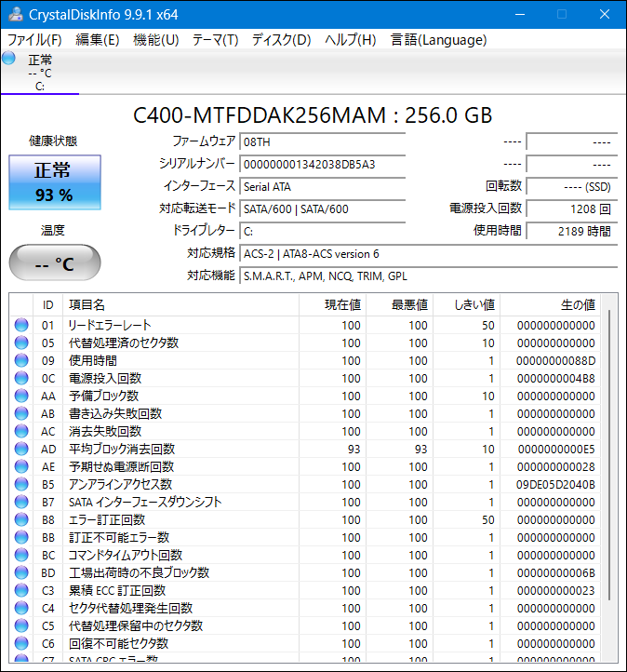Click raw value 0000000000E5 in AD row
Viewport: 627px width, 672px height.
click(x=556, y=449)
